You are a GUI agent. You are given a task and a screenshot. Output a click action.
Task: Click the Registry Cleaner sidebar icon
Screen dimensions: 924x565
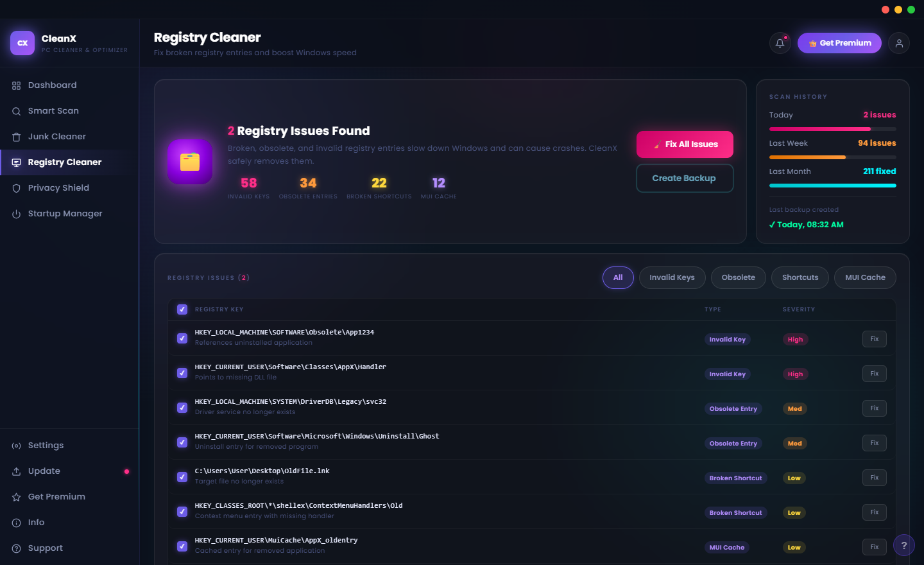click(x=17, y=162)
